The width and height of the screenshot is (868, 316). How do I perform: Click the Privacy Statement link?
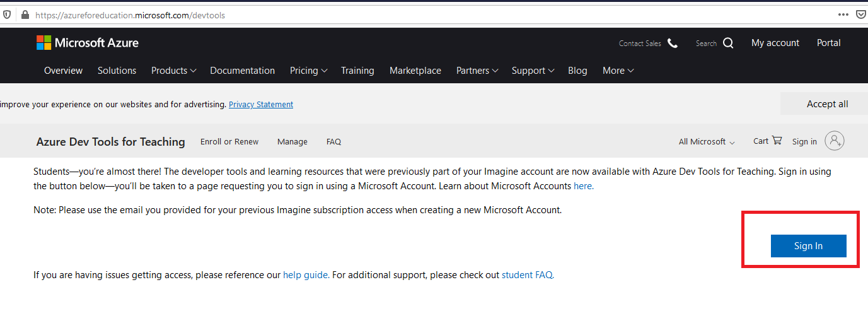[261, 104]
